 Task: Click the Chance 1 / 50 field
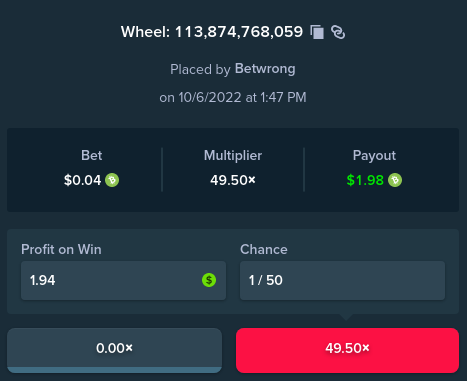click(342, 280)
